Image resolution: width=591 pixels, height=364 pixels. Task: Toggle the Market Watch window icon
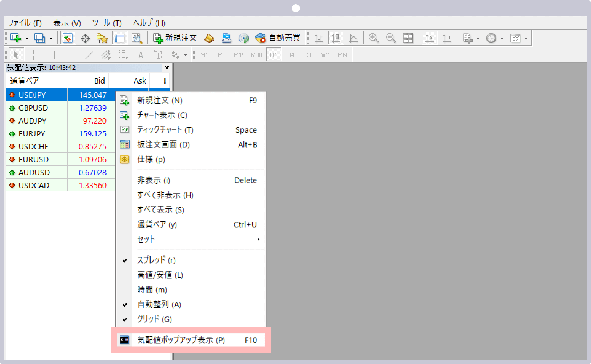coord(67,38)
